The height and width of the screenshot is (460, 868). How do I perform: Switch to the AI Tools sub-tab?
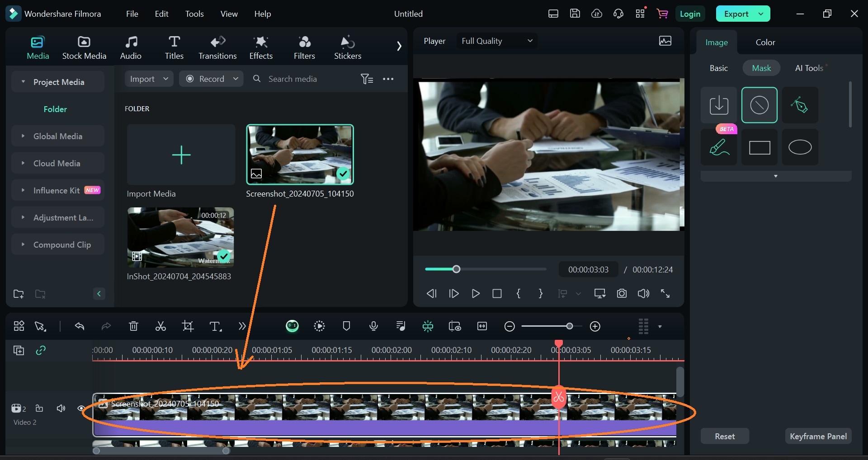tap(809, 68)
